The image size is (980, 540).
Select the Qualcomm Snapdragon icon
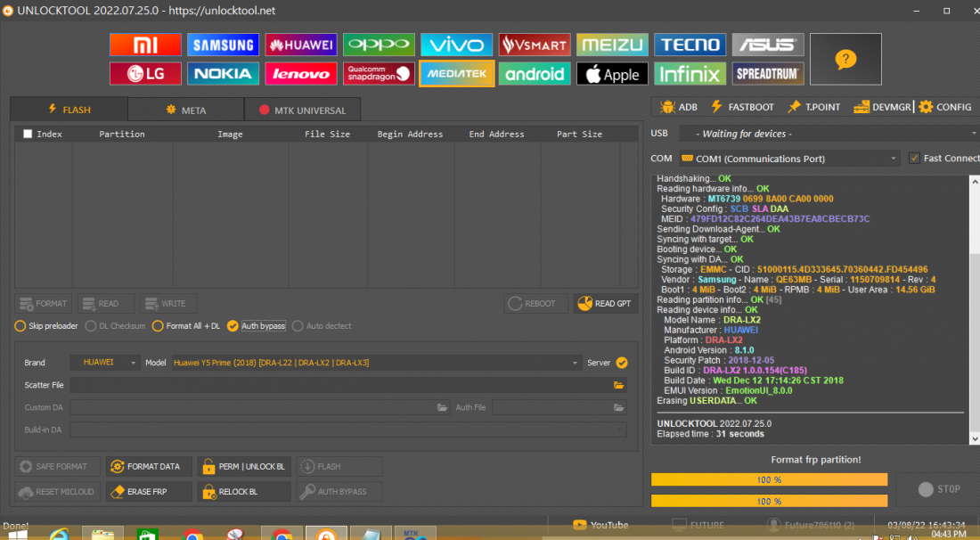[x=379, y=74]
